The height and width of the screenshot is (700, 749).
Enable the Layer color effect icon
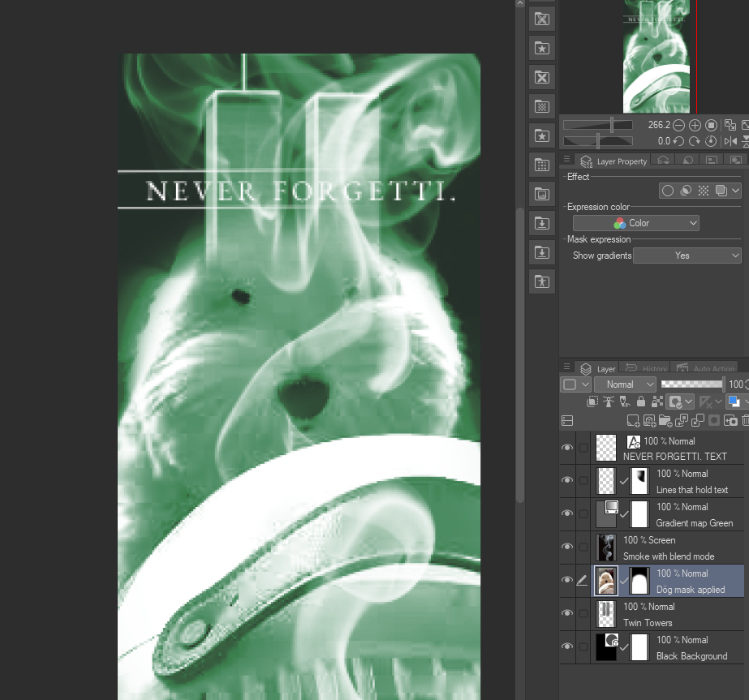coord(721,191)
